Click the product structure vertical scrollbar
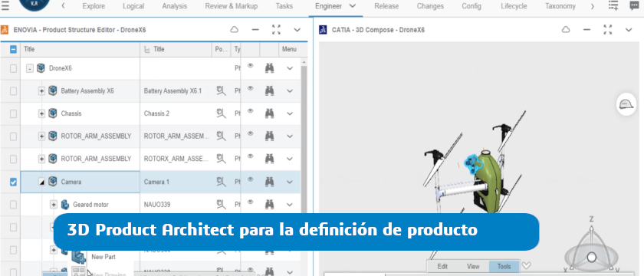644x276 pixels. (304, 140)
